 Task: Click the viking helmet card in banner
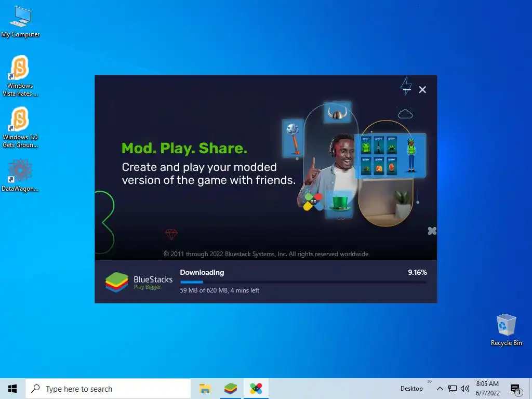click(x=337, y=112)
